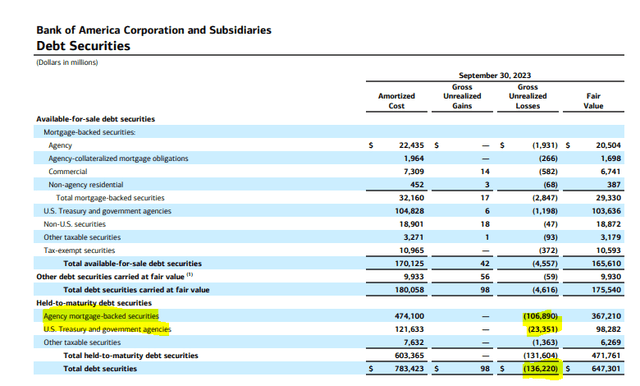The image size is (640, 386).
Task: Select the Gross Unrealized Losses column header
Action: point(528,96)
